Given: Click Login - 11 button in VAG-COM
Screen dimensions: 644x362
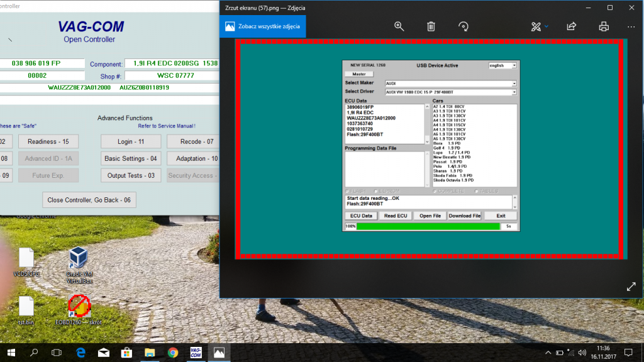Looking at the screenshot, I should click(131, 141).
